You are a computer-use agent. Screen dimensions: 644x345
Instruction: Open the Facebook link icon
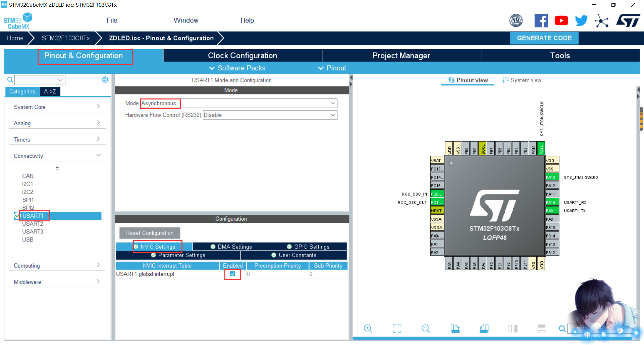click(541, 21)
